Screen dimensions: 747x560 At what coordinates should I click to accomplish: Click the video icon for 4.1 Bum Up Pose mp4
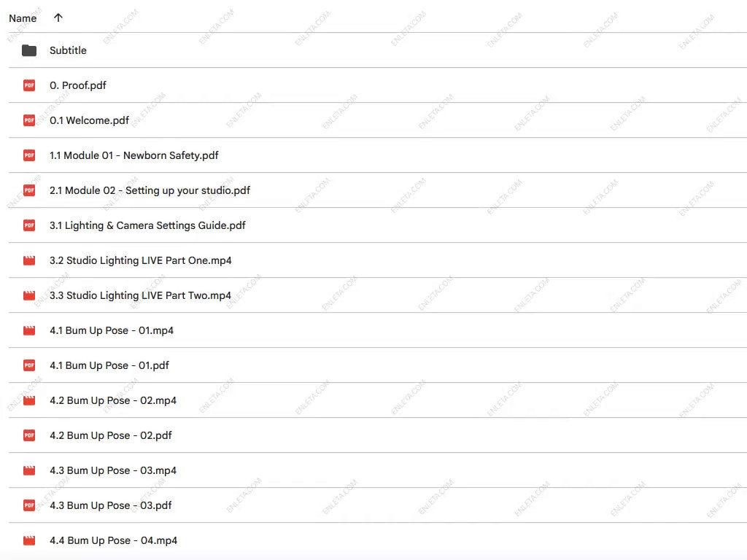point(29,330)
